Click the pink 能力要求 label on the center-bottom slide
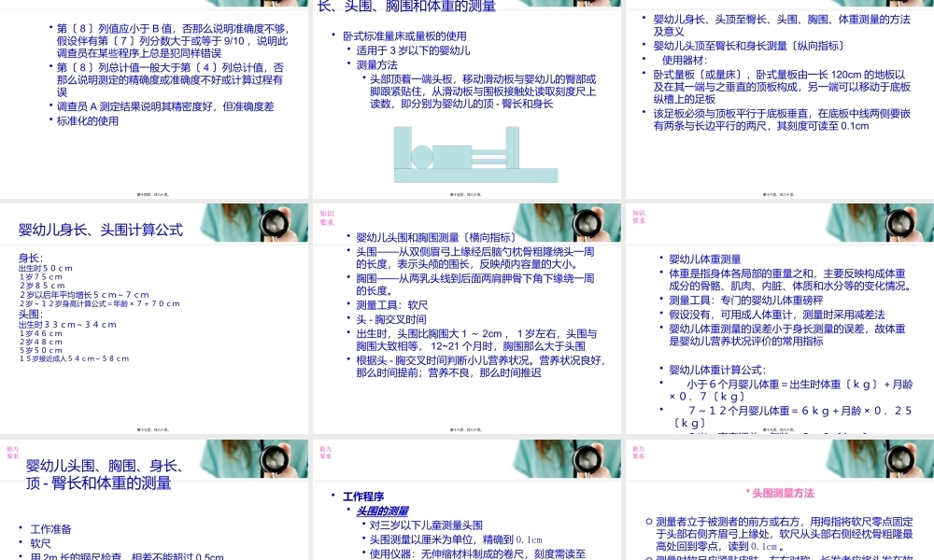Screen dimensions: 934x560 tap(324, 453)
